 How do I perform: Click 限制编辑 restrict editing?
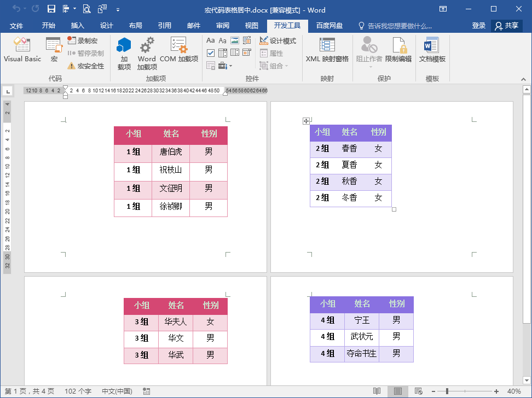pyautogui.click(x=398, y=50)
